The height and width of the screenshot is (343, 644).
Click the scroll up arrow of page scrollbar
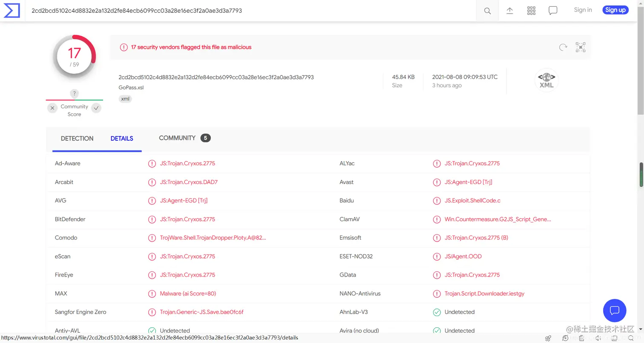click(641, 3)
